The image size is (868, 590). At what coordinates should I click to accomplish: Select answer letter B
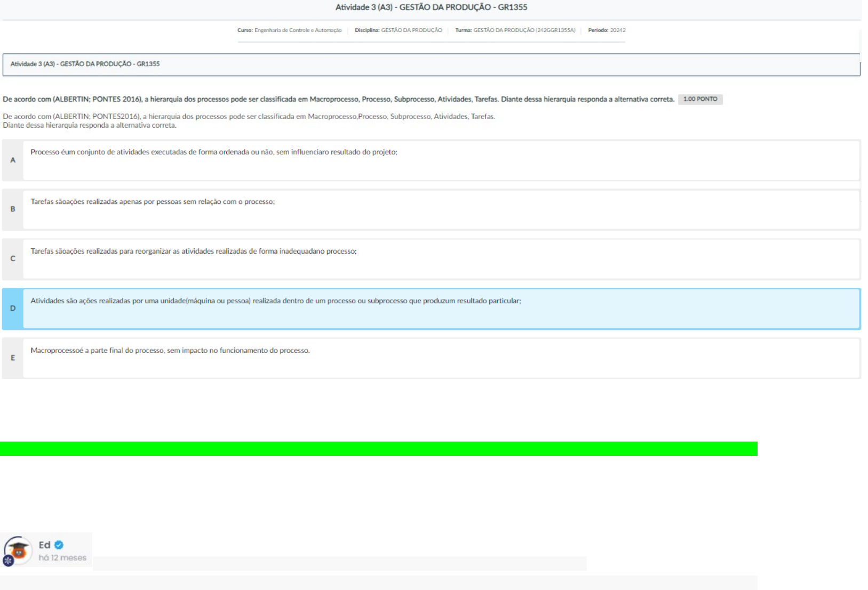13,209
